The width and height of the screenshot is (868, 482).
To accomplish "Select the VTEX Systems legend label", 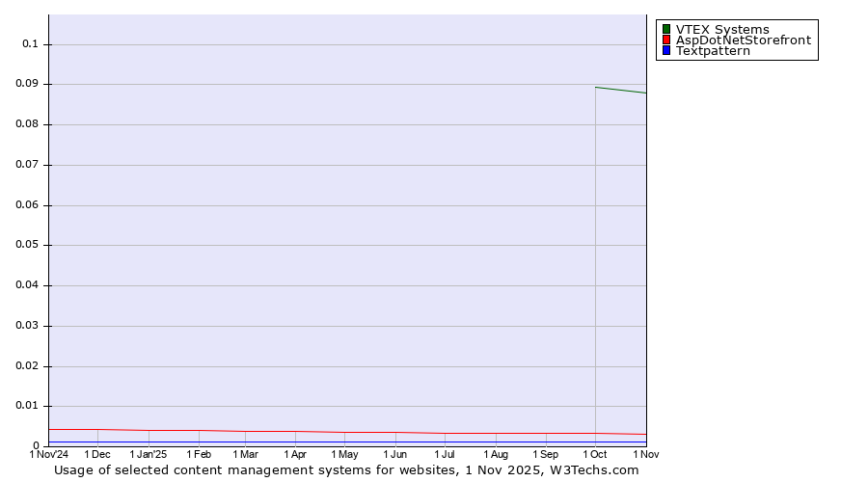I will pos(722,29).
